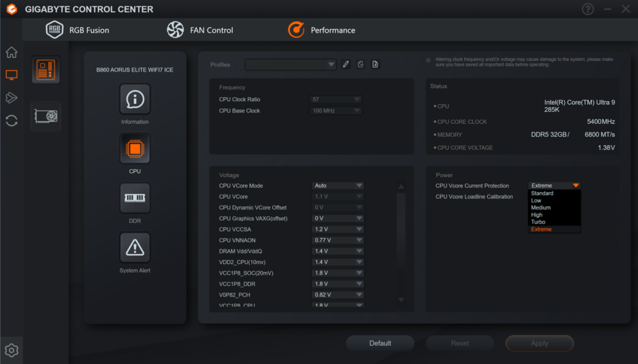Open VCC1P8_SOC(20mV) dropdown
The image size is (638, 364).
[x=337, y=273]
